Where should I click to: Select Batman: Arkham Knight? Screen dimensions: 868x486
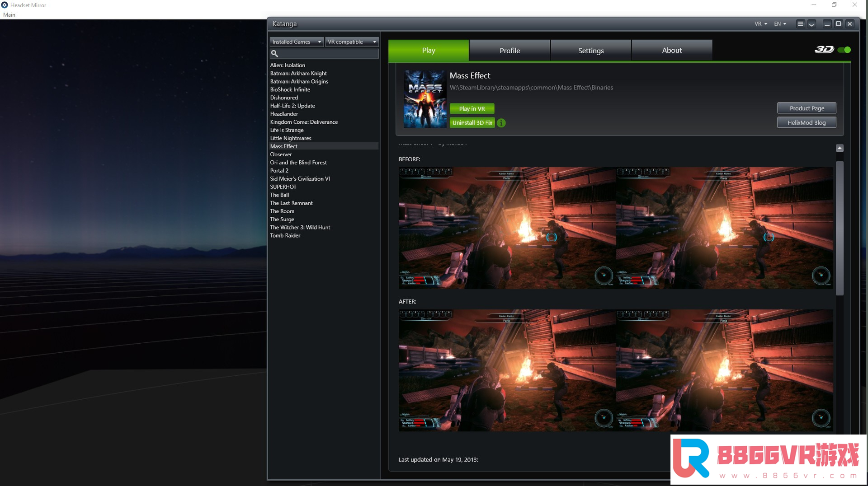324,73
